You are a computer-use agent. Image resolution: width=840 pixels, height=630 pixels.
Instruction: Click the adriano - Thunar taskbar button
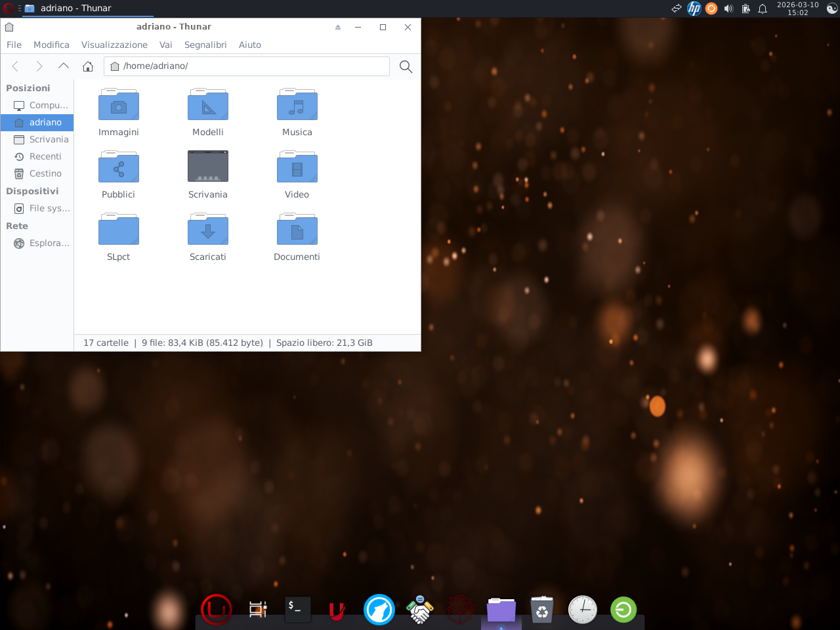[x=75, y=9]
